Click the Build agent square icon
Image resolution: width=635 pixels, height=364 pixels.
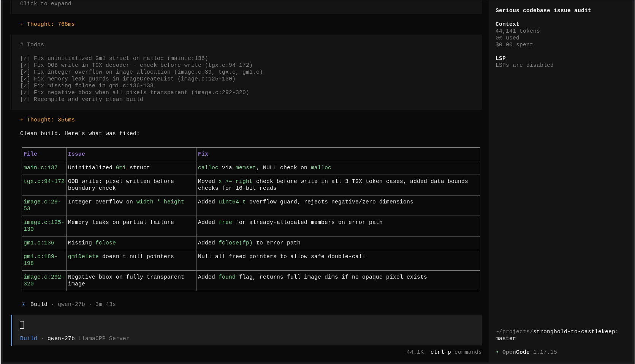[24, 304]
